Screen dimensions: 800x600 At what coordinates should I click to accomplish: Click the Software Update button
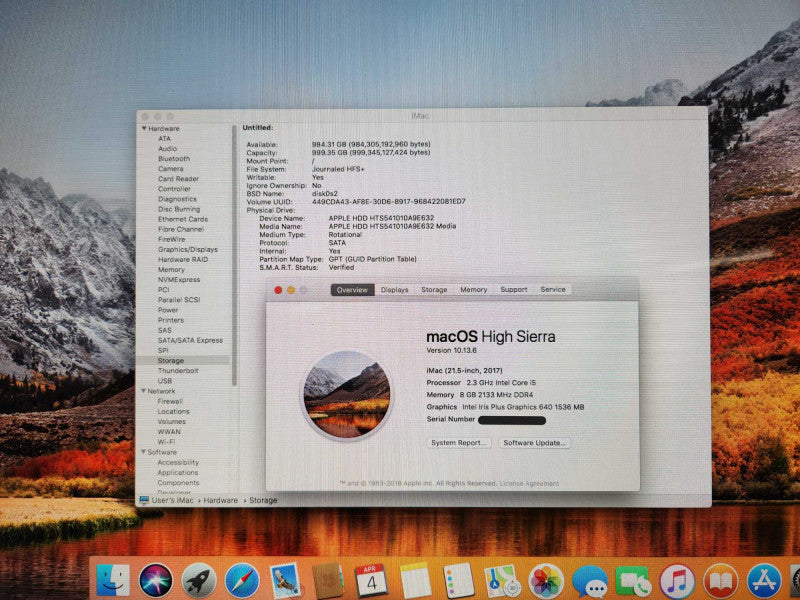[x=534, y=443]
